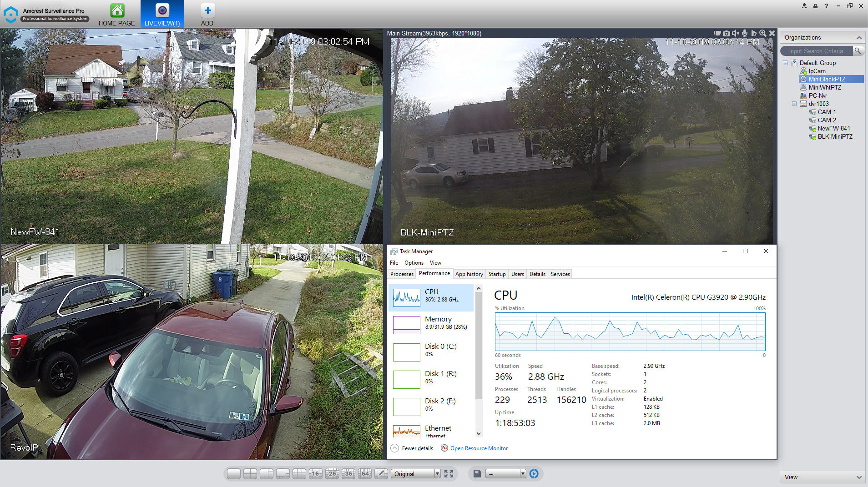Screen dimensions: 868x487
Task: Close the BLK-MiniPTZ video stream
Action: click(772, 33)
